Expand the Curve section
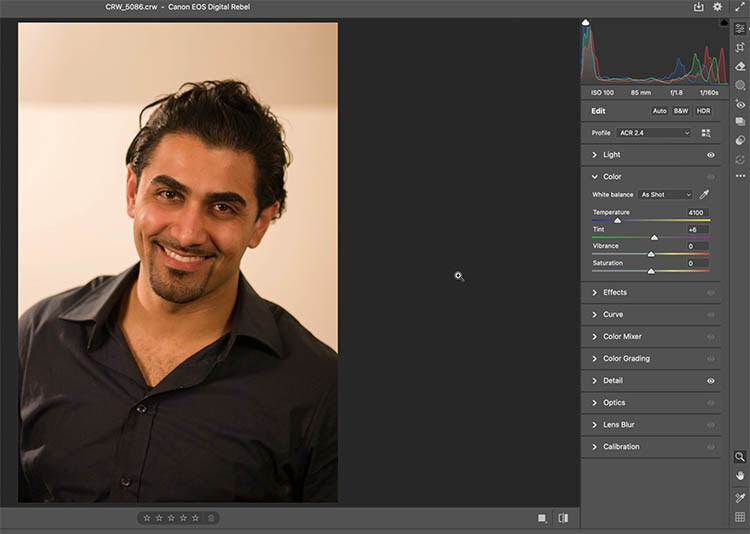 (612, 315)
